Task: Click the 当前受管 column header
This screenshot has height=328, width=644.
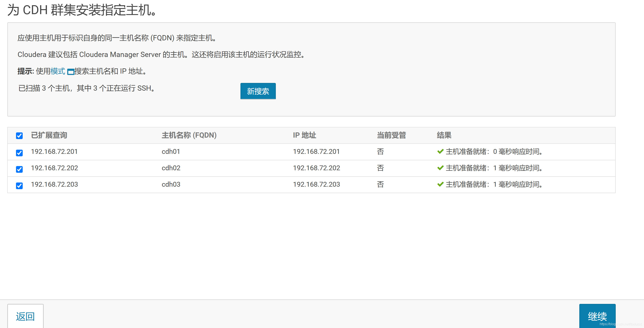Action: coord(391,135)
